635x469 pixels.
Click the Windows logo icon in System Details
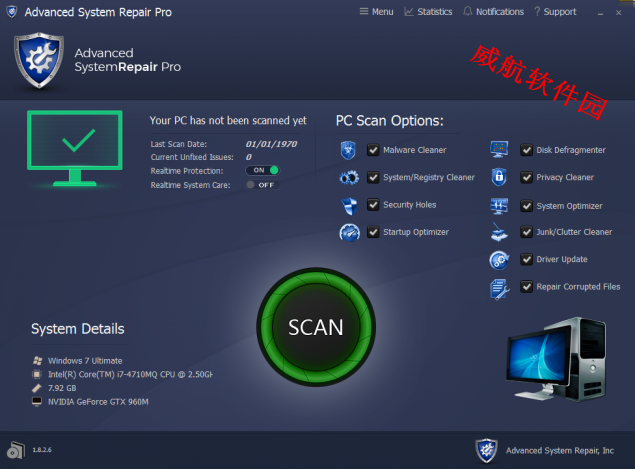tap(37, 360)
